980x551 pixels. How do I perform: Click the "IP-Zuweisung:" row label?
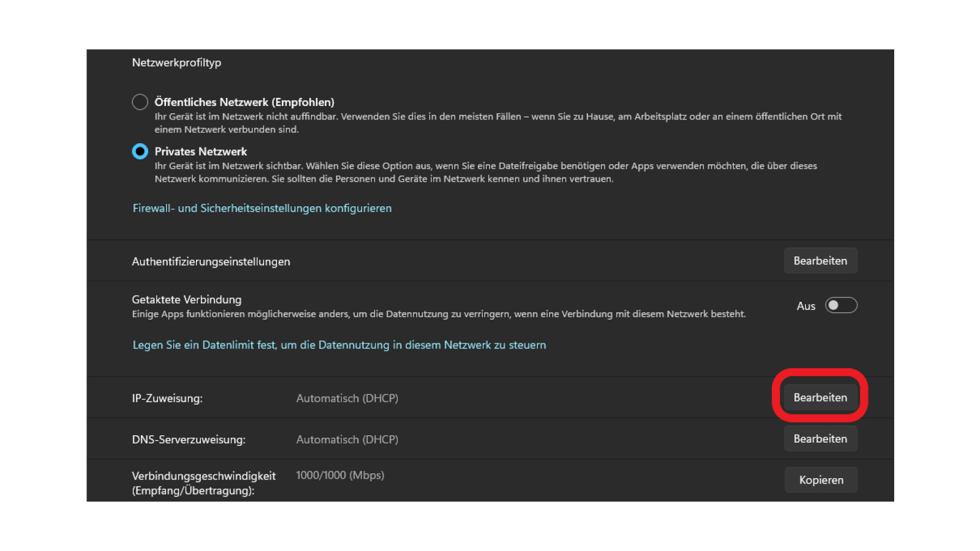(x=168, y=398)
